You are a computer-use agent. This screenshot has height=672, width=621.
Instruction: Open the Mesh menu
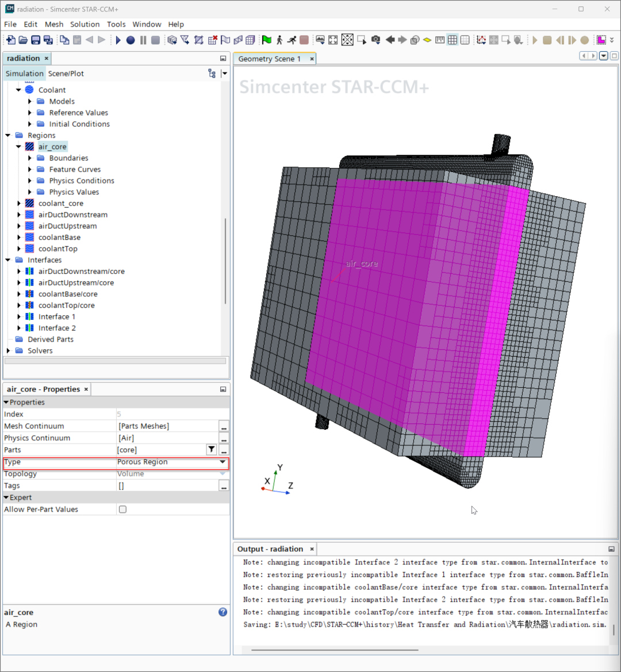54,24
